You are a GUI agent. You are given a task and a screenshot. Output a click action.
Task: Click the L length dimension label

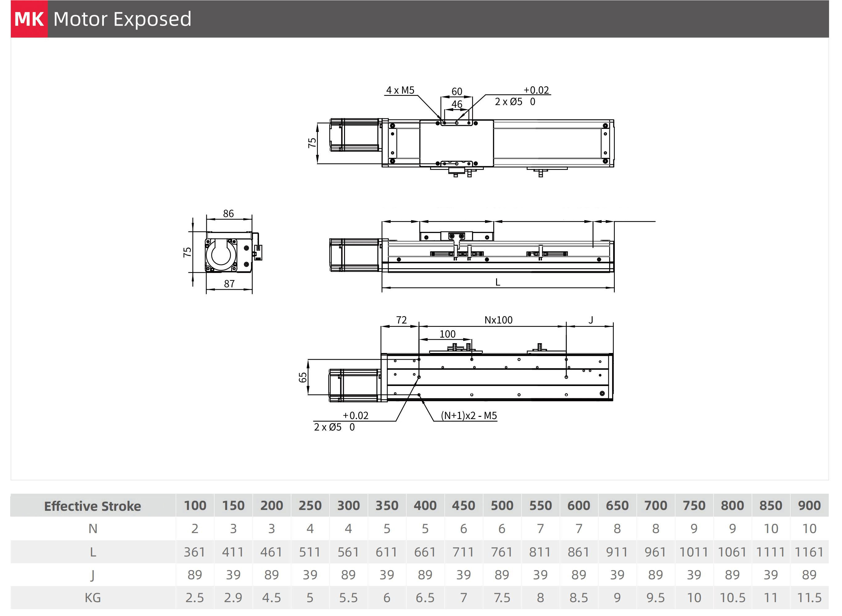[x=497, y=282]
